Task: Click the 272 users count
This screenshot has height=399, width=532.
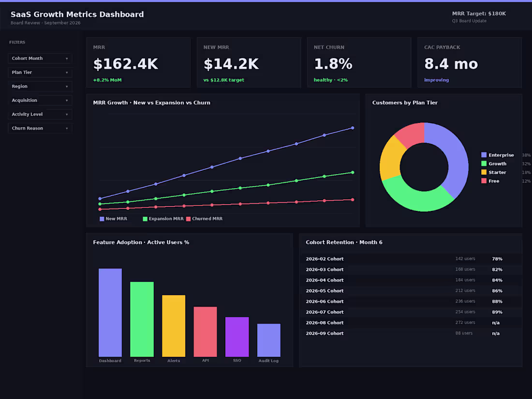Action: (465, 323)
